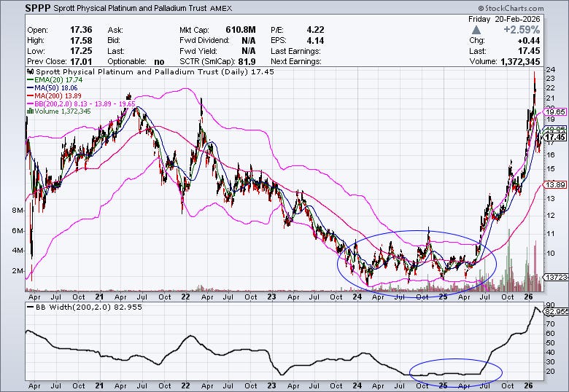Click the Mkt Cap value 610.8M
569x392 pixels.
[241, 30]
